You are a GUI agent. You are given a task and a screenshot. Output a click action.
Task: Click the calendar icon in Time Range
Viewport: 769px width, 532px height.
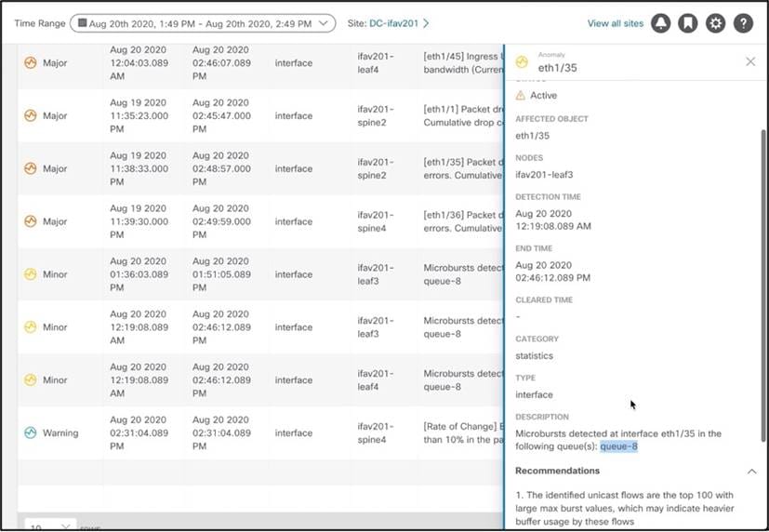(83, 23)
